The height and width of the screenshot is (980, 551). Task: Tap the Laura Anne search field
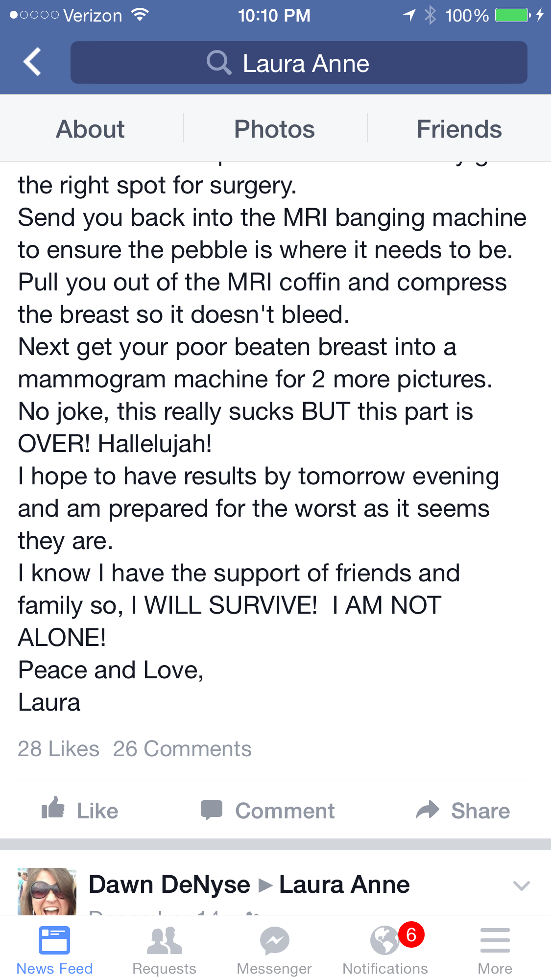[299, 63]
